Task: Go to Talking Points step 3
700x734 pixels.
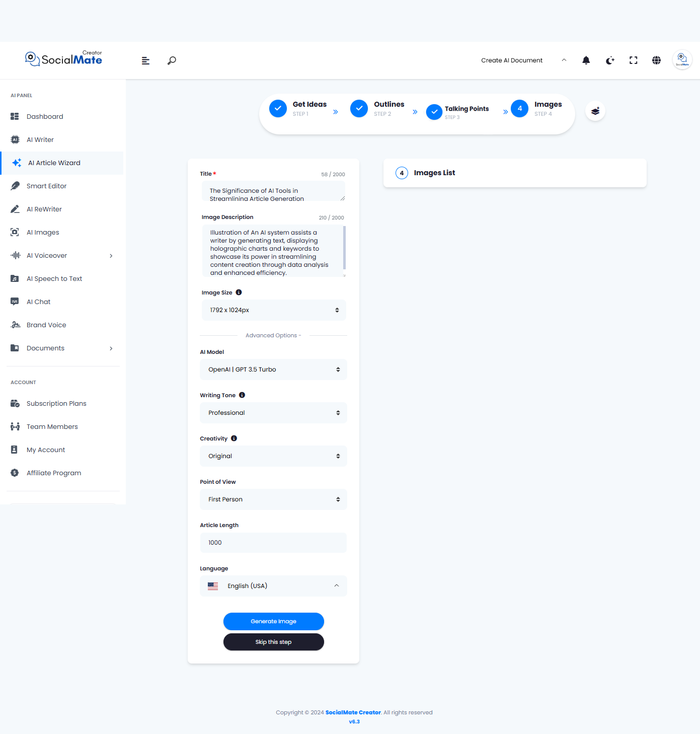Action: pos(457,112)
